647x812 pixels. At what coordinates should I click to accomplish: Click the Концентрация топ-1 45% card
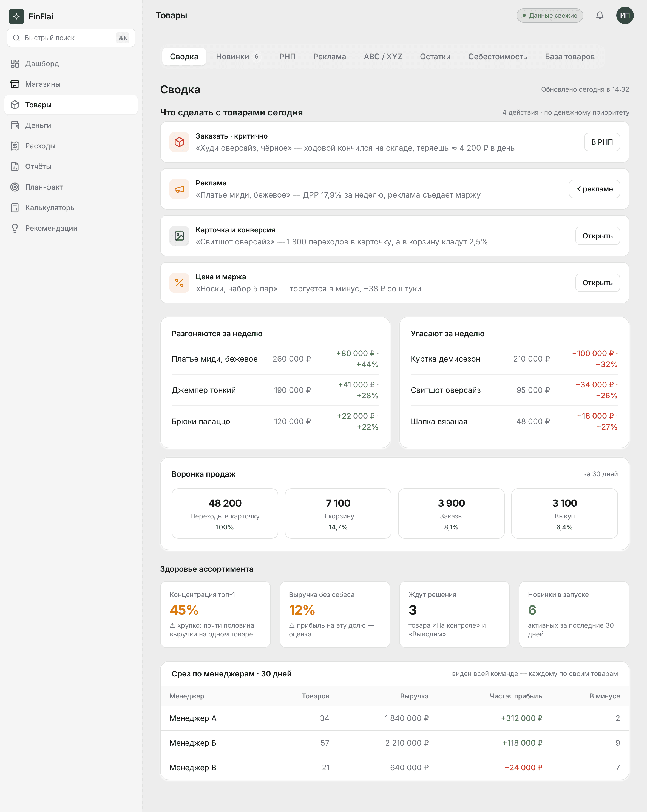coord(215,614)
